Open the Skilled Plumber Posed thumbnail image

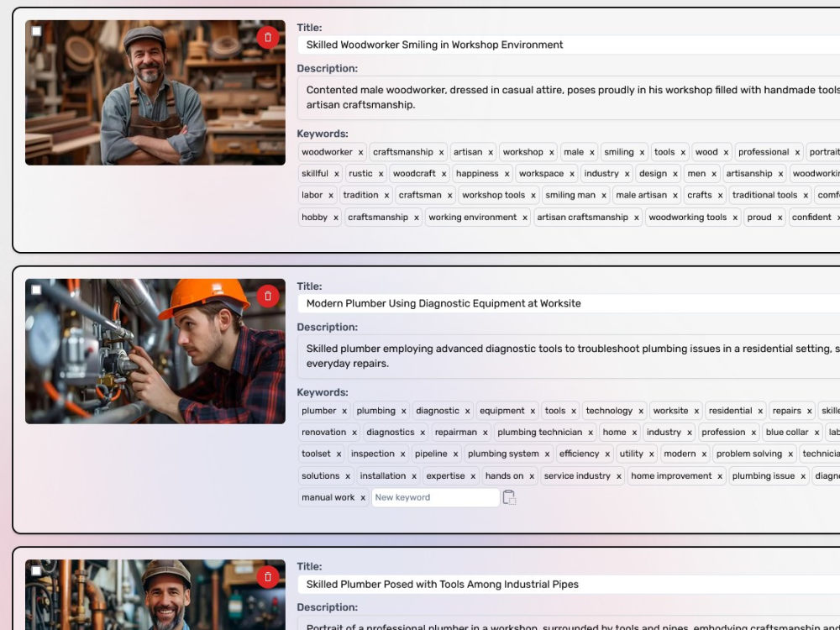155,595
